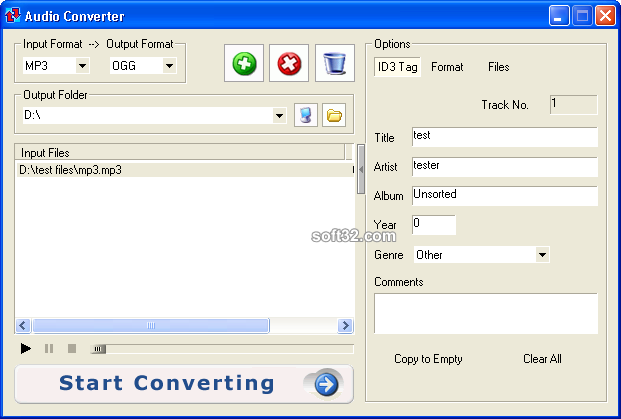The height and width of the screenshot is (419, 621).
Task: Click the Track No. field
Action: [x=573, y=105]
